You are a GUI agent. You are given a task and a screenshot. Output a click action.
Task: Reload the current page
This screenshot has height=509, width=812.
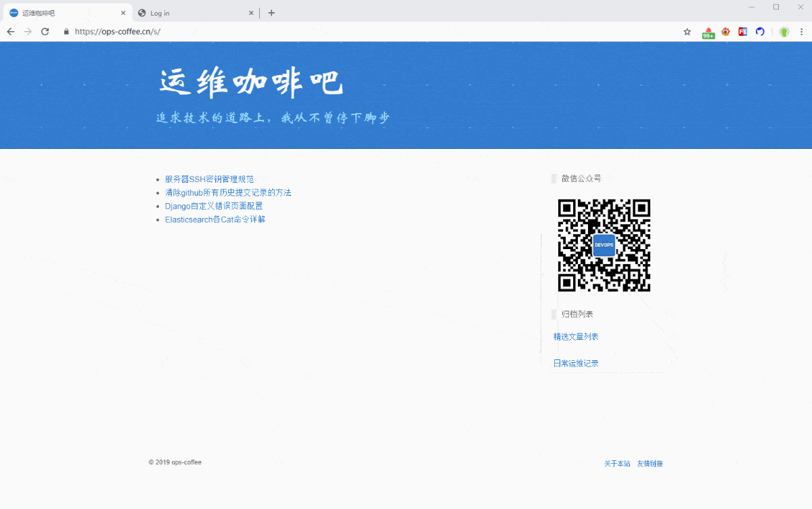click(x=45, y=32)
